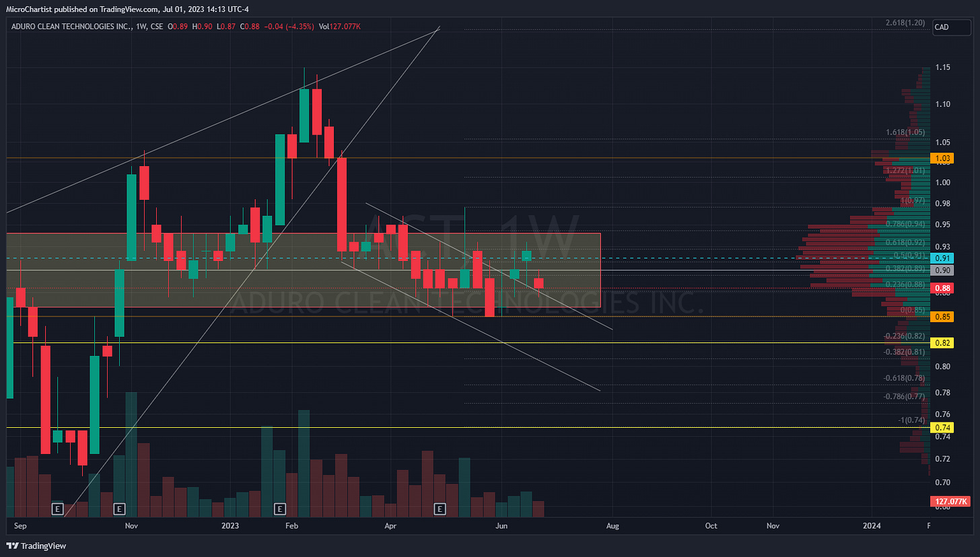The height and width of the screenshot is (557, 980).
Task: Select the yellow 0.82 price label
Action: click(x=941, y=343)
